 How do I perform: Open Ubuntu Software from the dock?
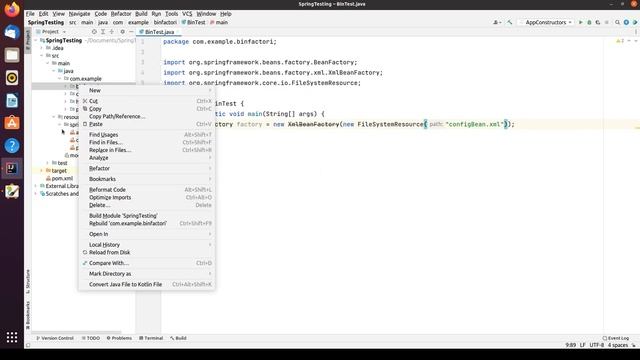pyautogui.click(x=12, y=123)
